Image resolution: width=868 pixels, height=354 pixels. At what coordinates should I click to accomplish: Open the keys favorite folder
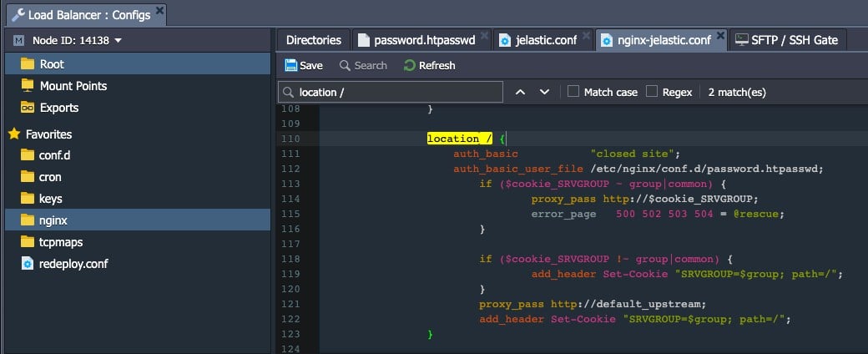tap(50, 199)
